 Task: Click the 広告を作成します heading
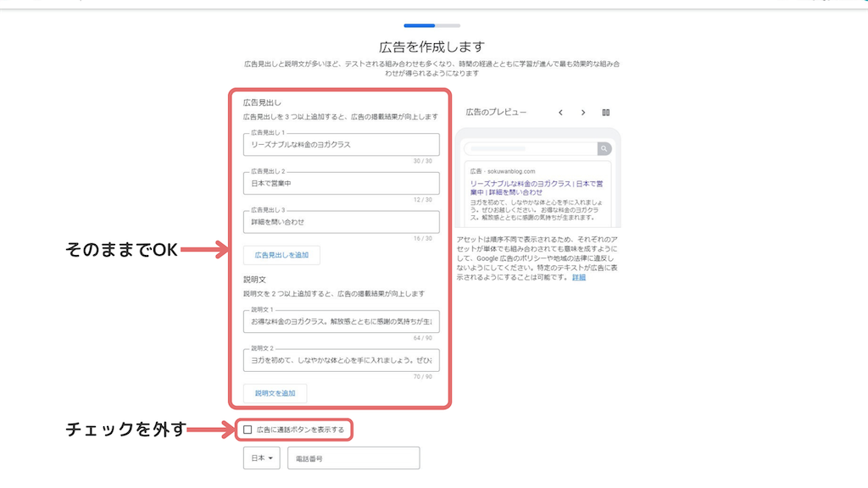pyautogui.click(x=431, y=47)
